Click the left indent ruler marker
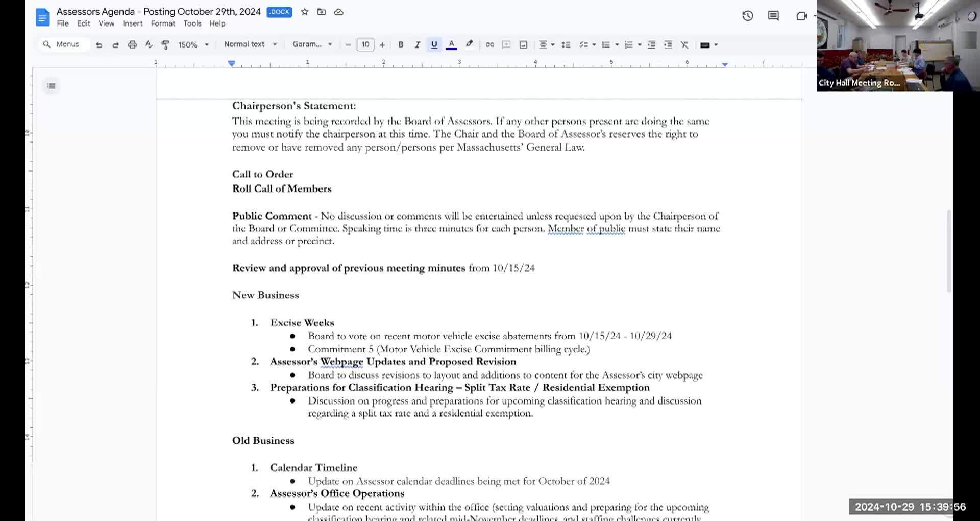Image resolution: width=980 pixels, height=521 pixels. pos(232,63)
